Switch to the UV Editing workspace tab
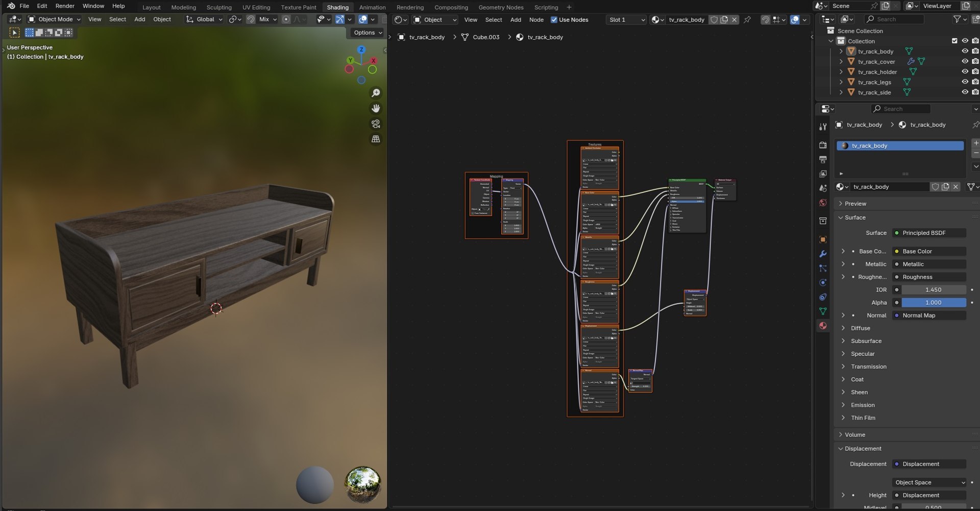The height and width of the screenshot is (511, 980). [x=256, y=7]
